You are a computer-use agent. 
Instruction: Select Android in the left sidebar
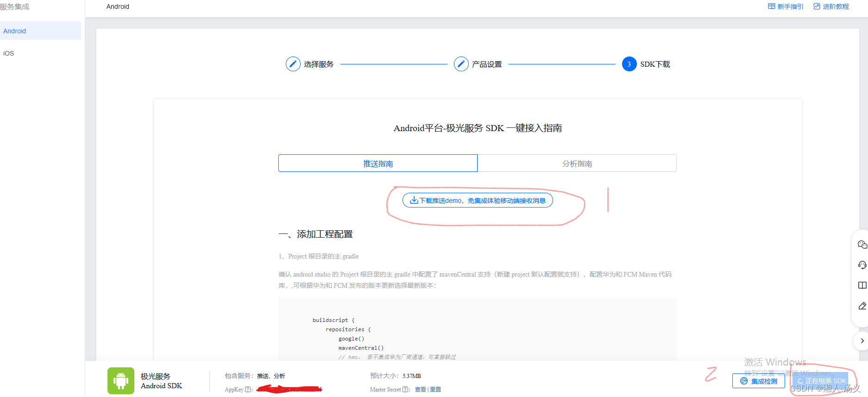[40, 31]
